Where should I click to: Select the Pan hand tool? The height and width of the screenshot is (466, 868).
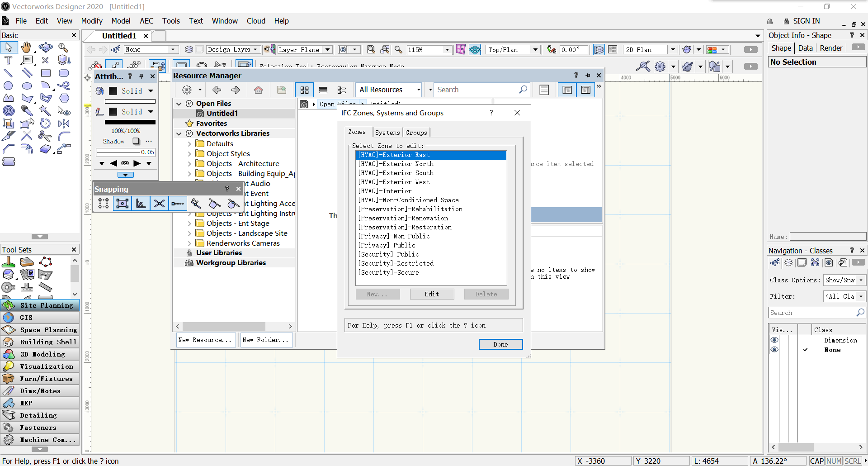27,47
